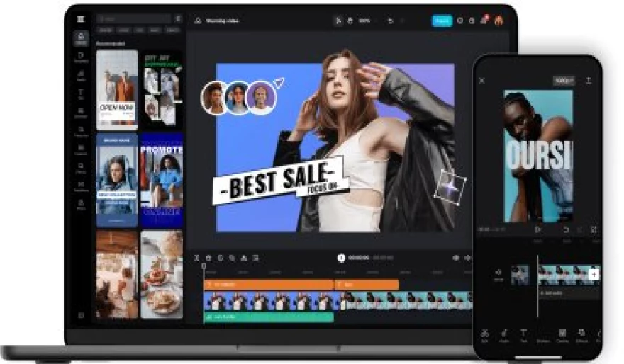Viewport: 624px width, 364px height.
Task: Click the add audio track on the phone timeline
Action: coord(569,293)
